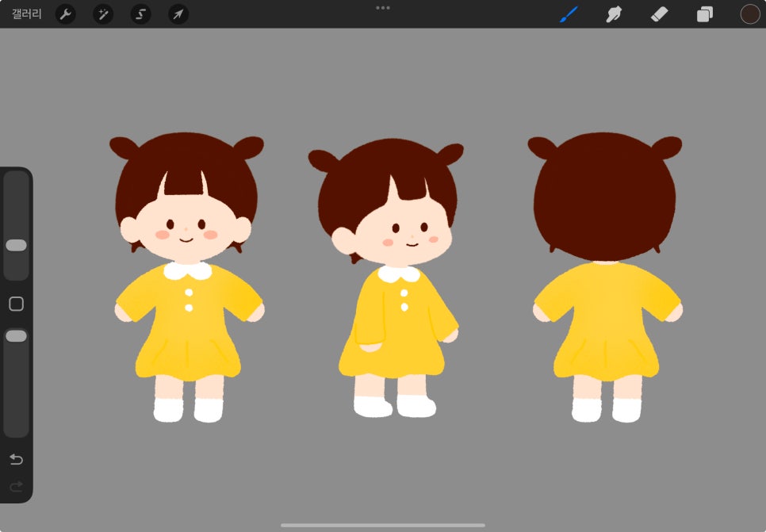The height and width of the screenshot is (532, 766).
Task: Tap the Undo arrow in sidebar
Action: [x=16, y=459]
